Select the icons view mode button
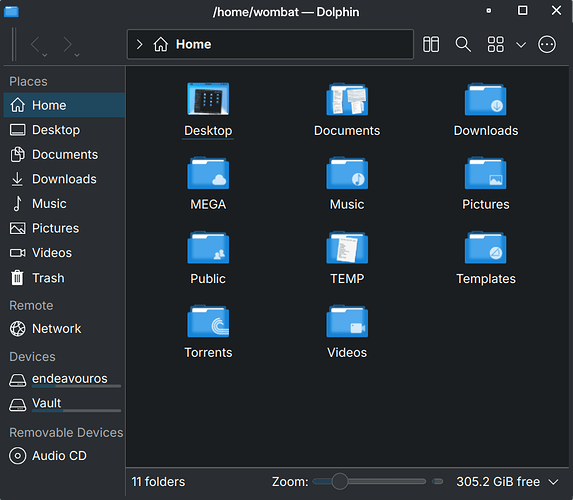Viewport: 573px width, 500px height. click(x=496, y=44)
